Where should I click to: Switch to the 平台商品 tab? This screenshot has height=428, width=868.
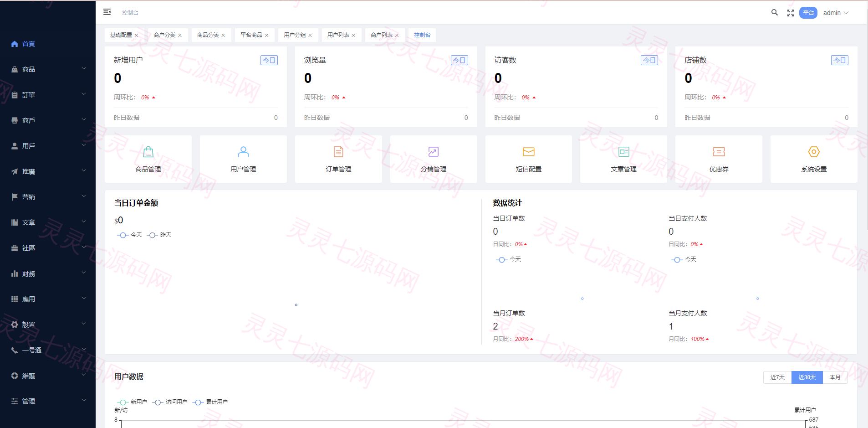[x=251, y=35]
